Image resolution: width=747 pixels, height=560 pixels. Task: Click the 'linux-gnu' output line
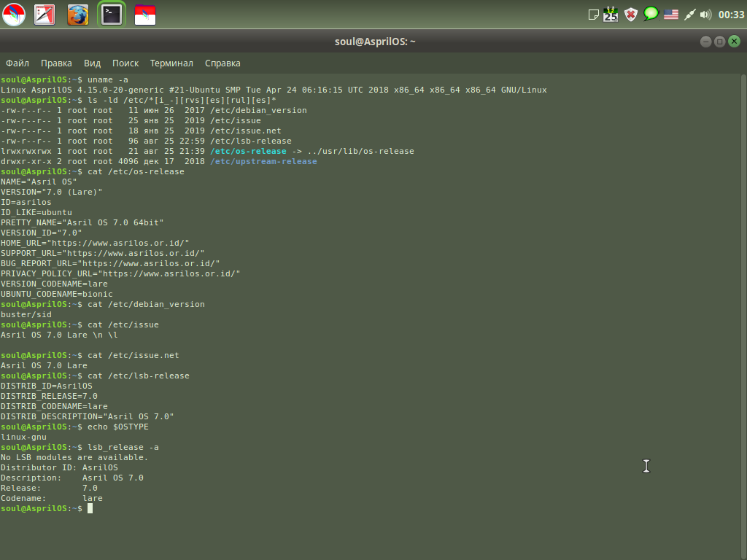point(23,437)
